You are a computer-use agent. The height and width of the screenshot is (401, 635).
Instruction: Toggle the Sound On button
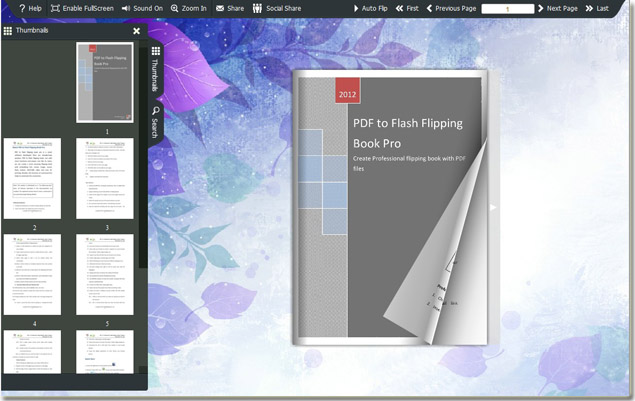click(142, 8)
